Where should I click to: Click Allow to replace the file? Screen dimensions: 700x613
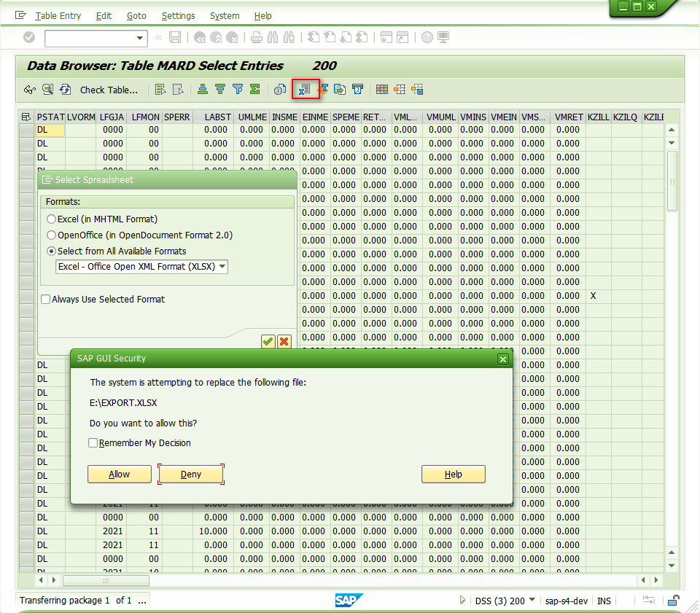(120, 475)
